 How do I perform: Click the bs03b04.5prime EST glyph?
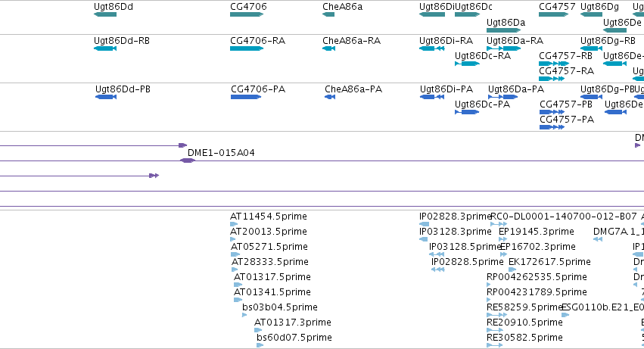tap(244, 315)
